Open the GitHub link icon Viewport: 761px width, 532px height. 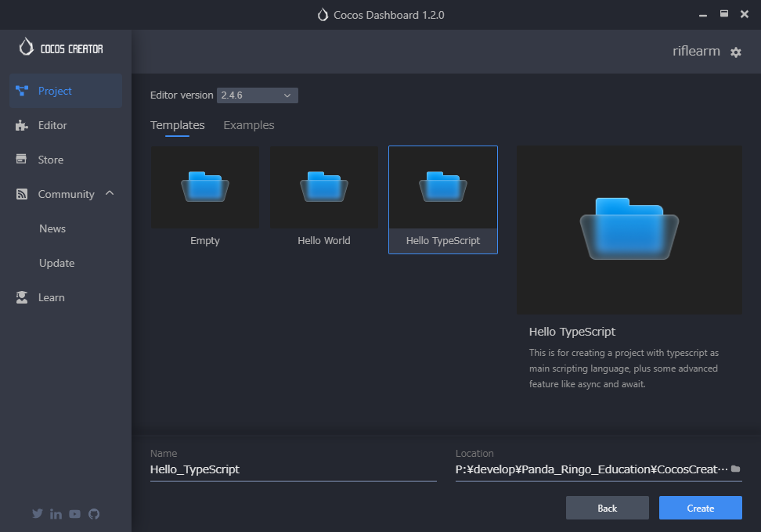[94, 513]
